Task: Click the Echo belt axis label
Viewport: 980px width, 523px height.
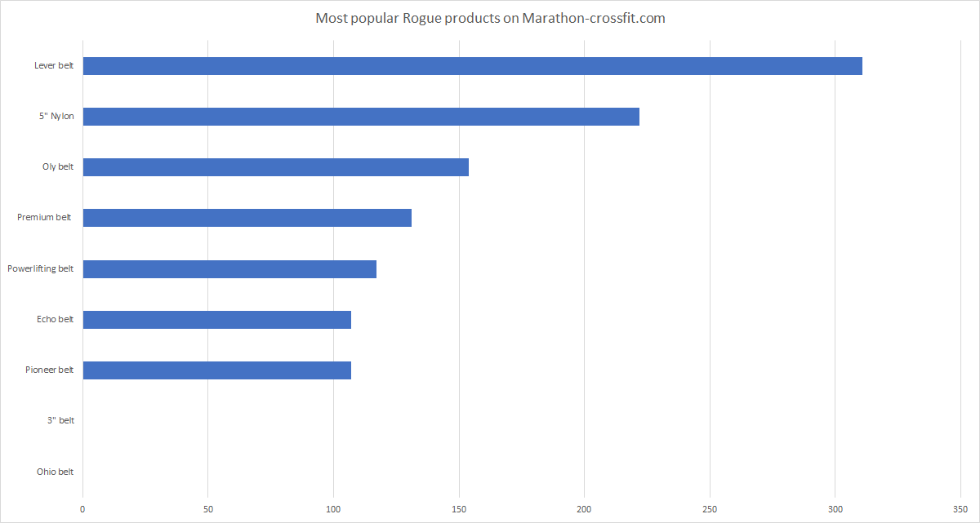Action: coord(56,319)
